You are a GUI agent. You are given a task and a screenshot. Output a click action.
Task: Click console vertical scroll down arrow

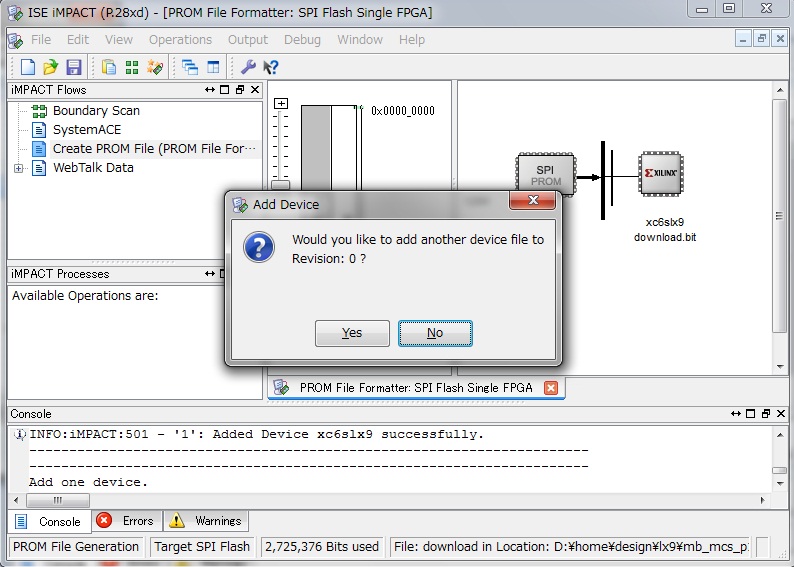tap(780, 484)
